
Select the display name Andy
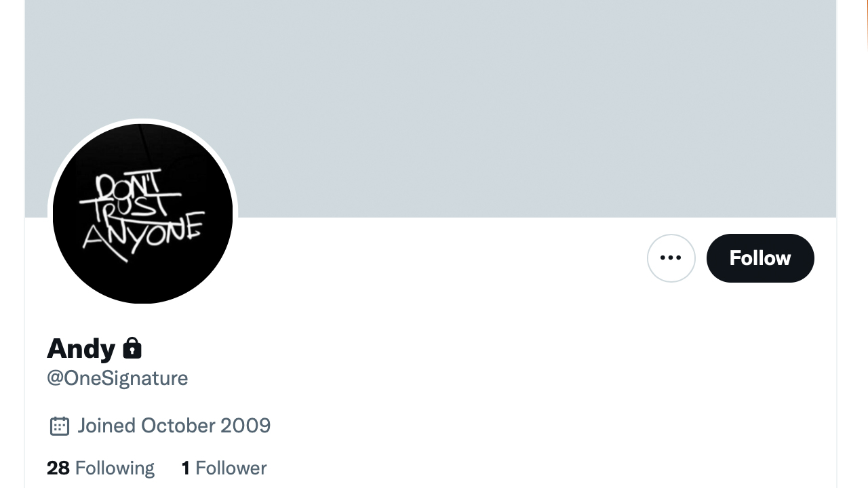[x=80, y=348]
